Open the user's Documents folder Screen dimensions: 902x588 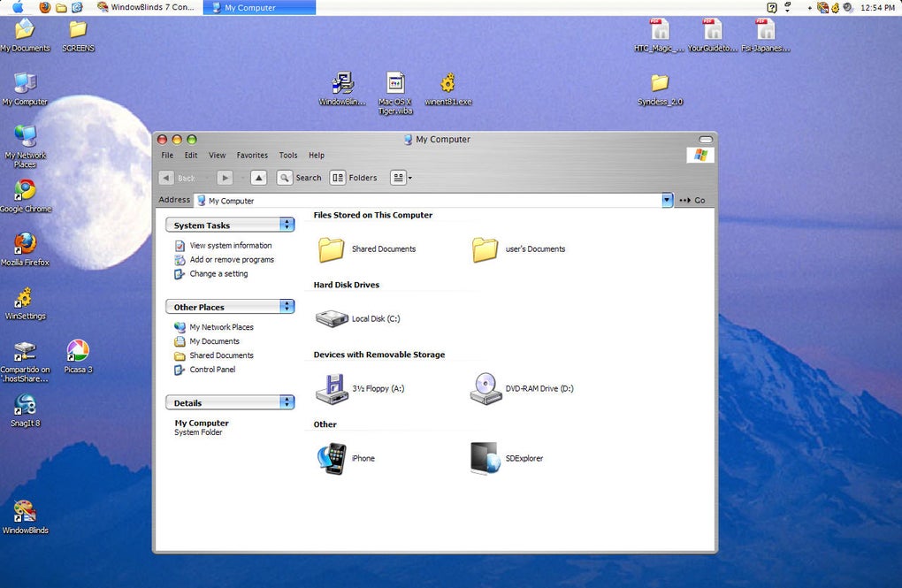[485, 249]
